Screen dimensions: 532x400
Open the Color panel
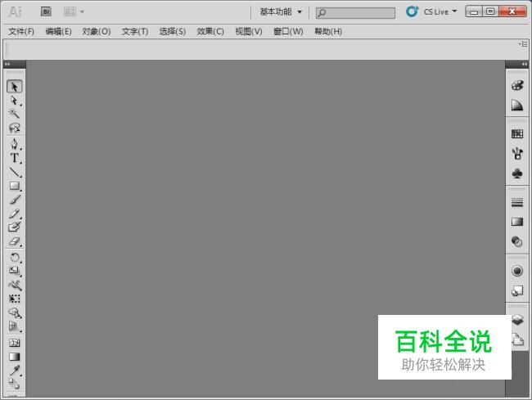517,85
